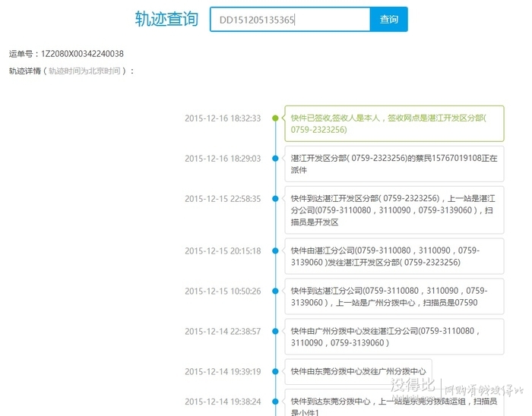This screenshot has height=416, width=532.
Task: Click timeline dot for 2015-12-15 20:15:18
Action: point(275,251)
